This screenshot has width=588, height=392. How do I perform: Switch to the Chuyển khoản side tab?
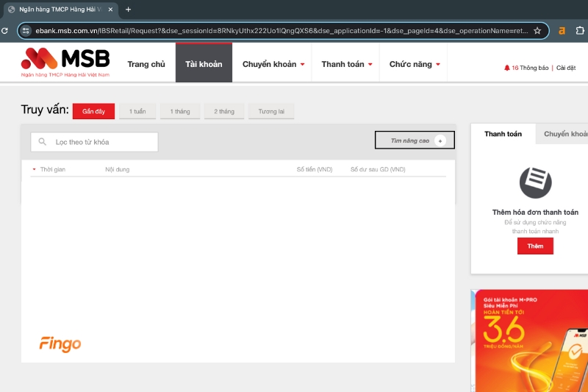tap(562, 134)
